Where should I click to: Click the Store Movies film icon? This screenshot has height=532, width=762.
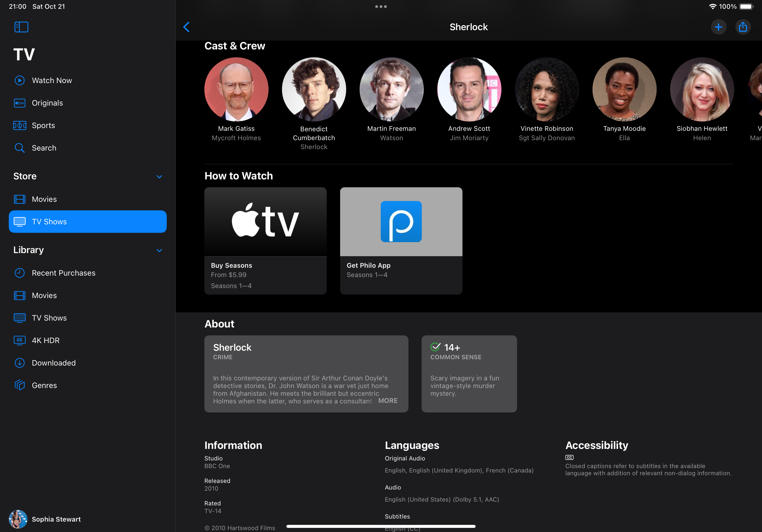click(19, 199)
